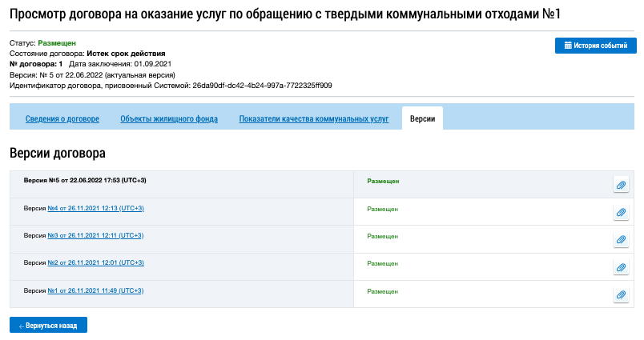Viewport: 644px width, 340px height.
Task: Click the Размещен status of version №5
Action: [x=383, y=182]
